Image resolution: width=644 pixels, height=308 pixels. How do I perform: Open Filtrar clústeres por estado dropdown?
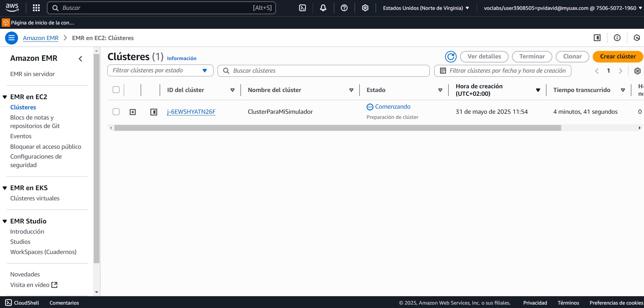160,71
